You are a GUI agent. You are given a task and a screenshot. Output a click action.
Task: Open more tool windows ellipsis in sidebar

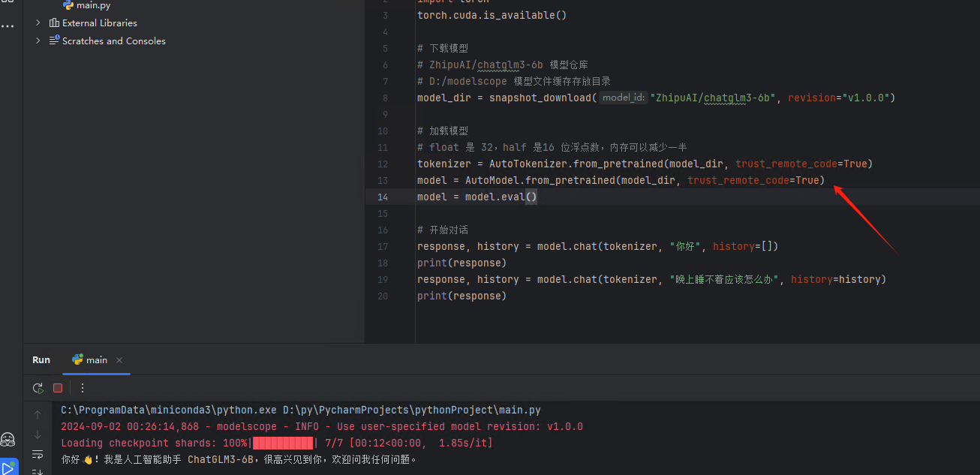(8, 26)
